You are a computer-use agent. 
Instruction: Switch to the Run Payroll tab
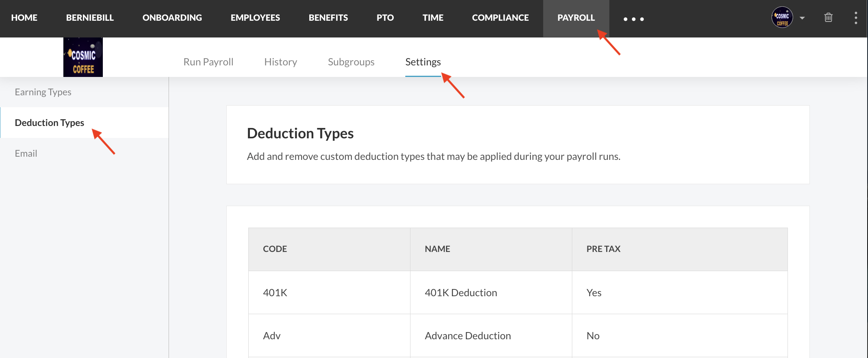(208, 62)
